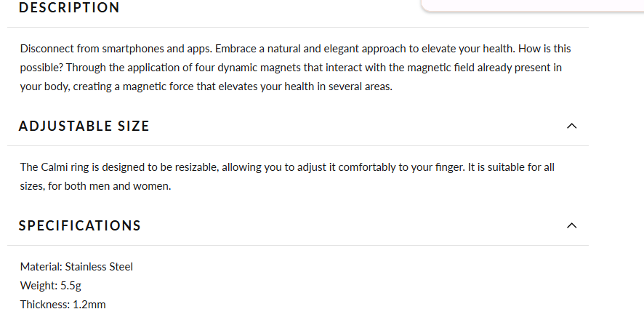Click the ADJUSTABLE SIZE heading

84,126
